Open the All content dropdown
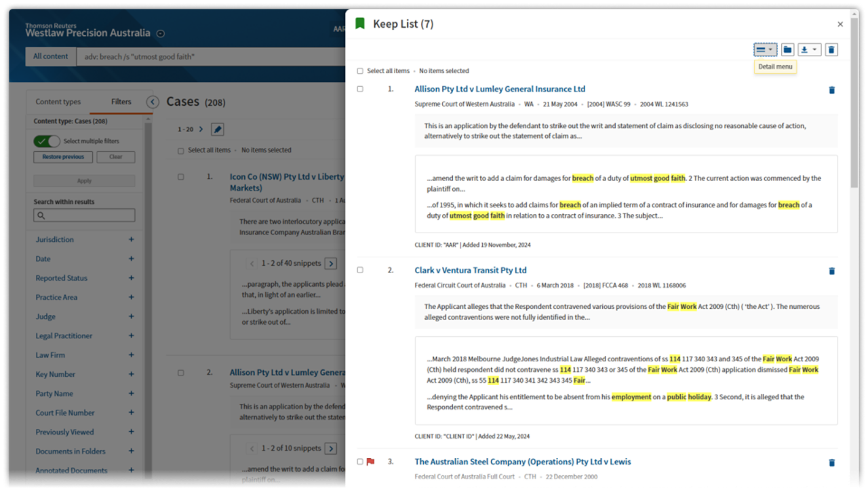Image resolution: width=868 pixels, height=488 pixels. click(51, 56)
